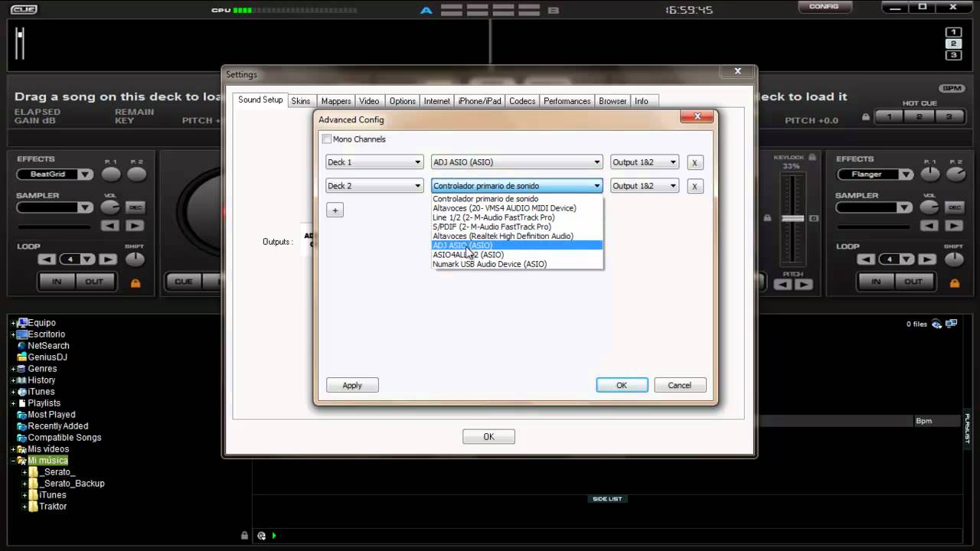
Task: Choose S/PDIF (2- M-Audio FastTrack Pro)
Action: tap(517, 227)
